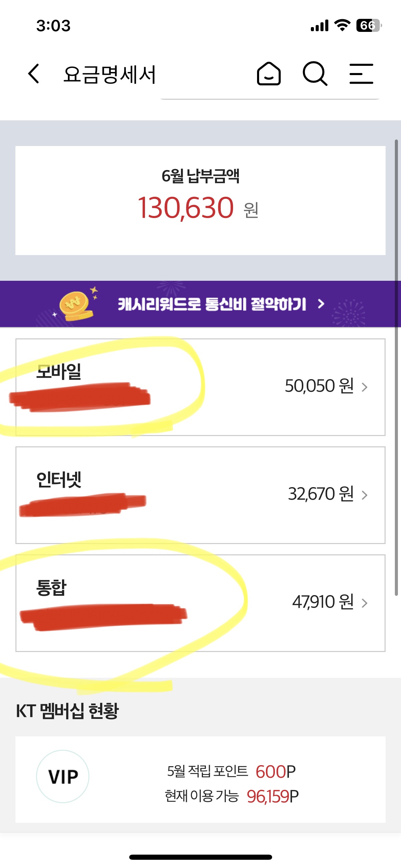Open the hamburger menu icon
This screenshot has height=868, width=401.
coord(361,74)
